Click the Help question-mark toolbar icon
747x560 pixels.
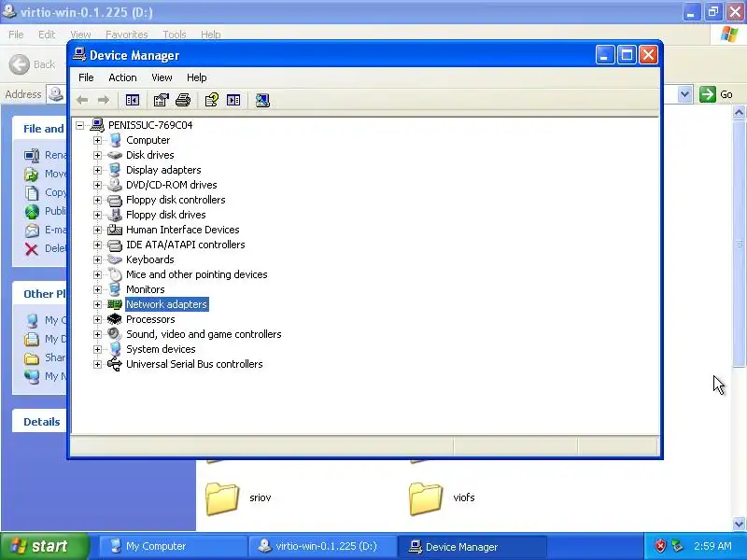(x=212, y=100)
